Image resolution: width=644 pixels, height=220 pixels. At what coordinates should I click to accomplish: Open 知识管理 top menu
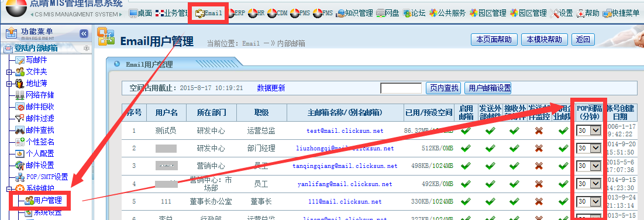point(354,13)
